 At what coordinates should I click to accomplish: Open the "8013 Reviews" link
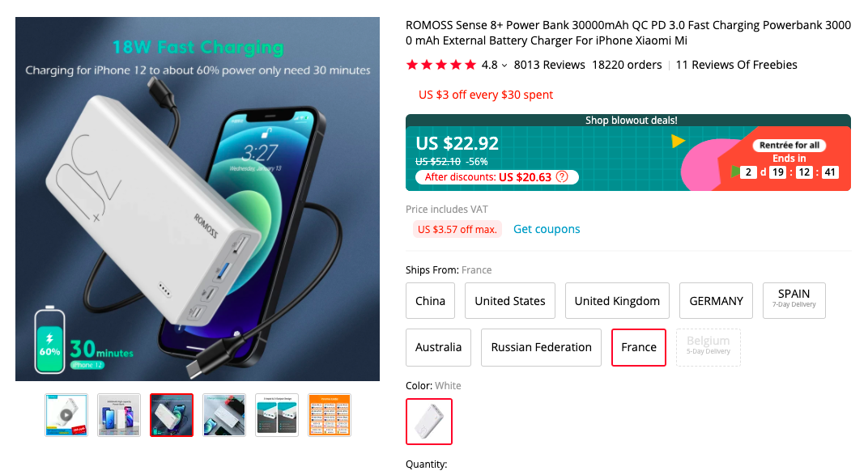coord(549,64)
